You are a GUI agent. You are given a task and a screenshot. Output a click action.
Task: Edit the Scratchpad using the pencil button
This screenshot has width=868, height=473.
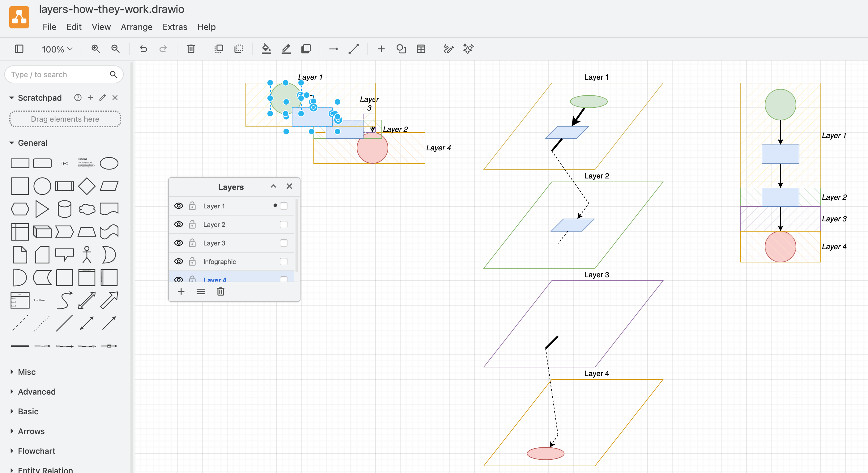coord(102,98)
